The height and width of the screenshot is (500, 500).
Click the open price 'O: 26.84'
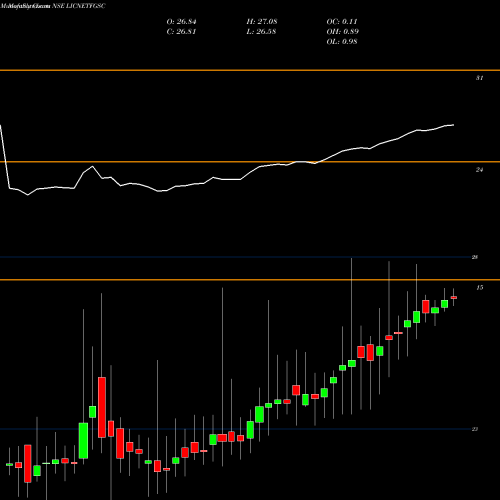(x=181, y=22)
